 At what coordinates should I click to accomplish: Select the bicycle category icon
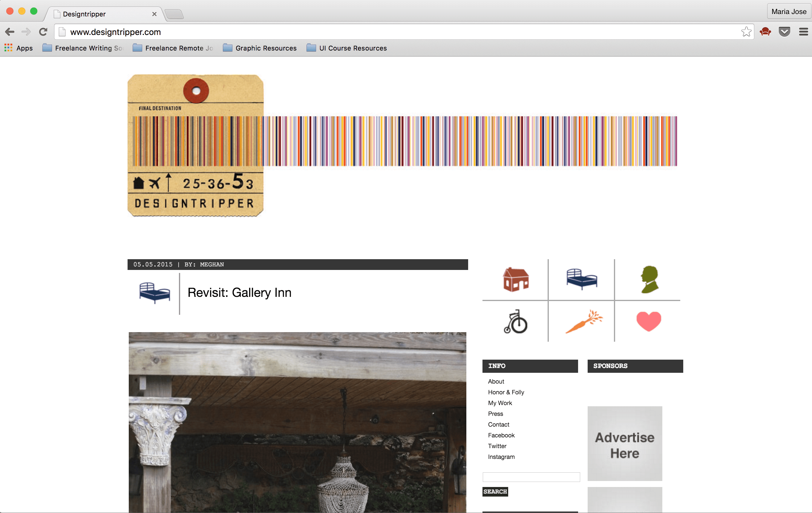pyautogui.click(x=516, y=322)
